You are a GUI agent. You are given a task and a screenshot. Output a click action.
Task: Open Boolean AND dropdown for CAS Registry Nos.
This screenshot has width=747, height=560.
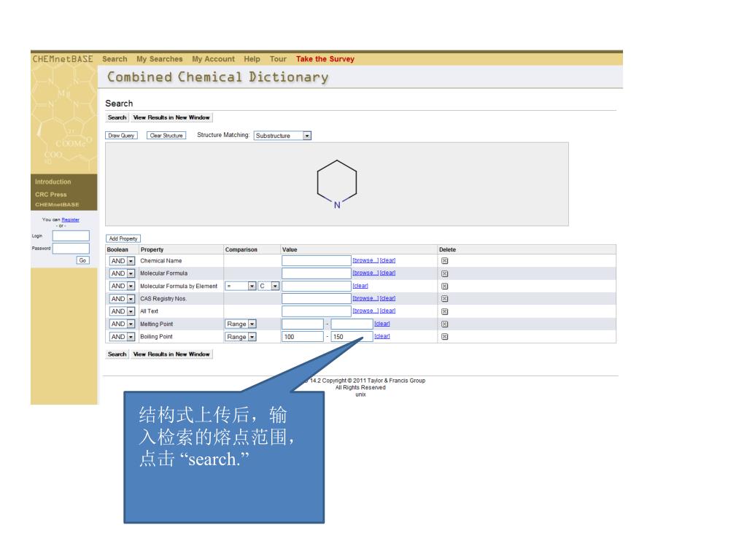(x=122, y=298)
